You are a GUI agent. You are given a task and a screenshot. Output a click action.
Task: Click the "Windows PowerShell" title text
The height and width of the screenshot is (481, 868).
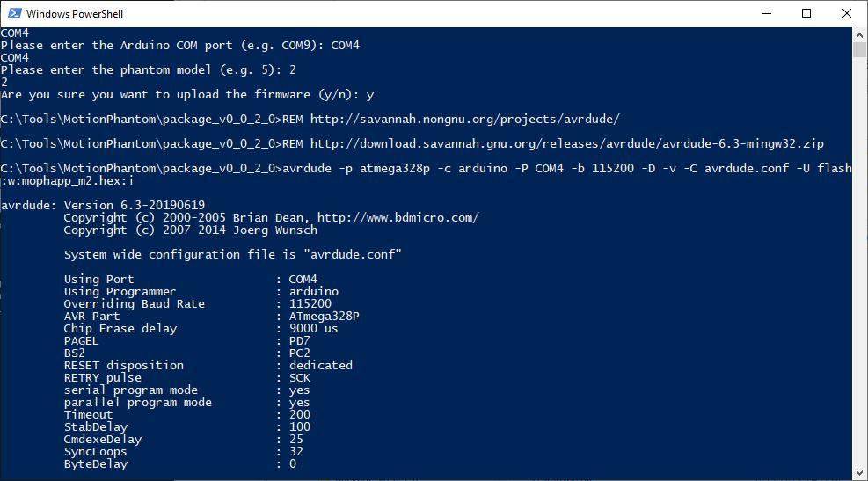coord(74,14)
